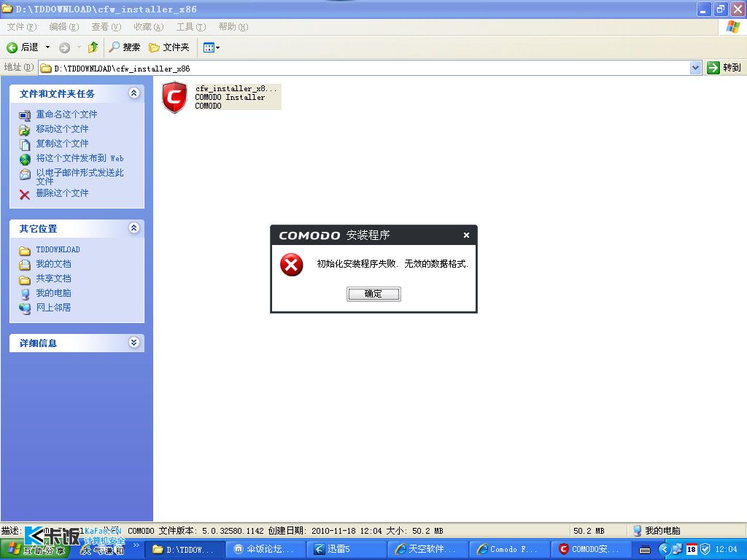Screen dimensions: 747x560
Task: Close the COMODO 安装程序 error dialog
Action: point(466,236)
